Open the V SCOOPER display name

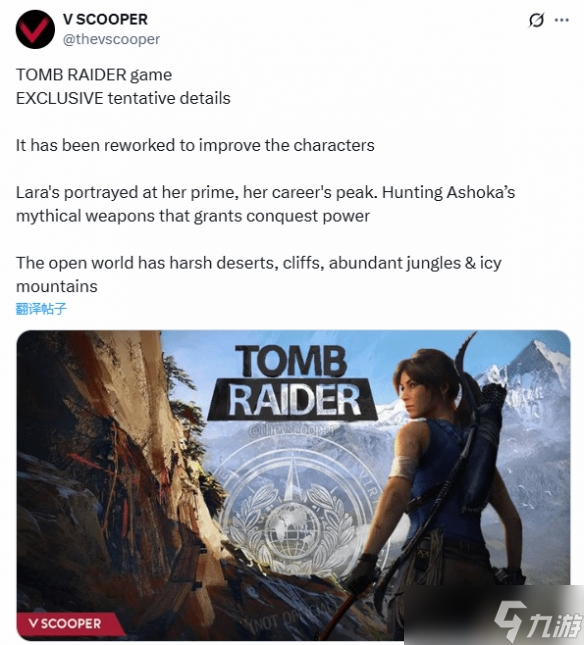coord(105,19)
